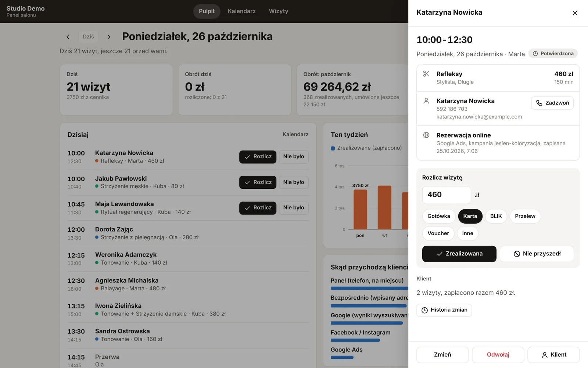Select Inne payment method

468,233
